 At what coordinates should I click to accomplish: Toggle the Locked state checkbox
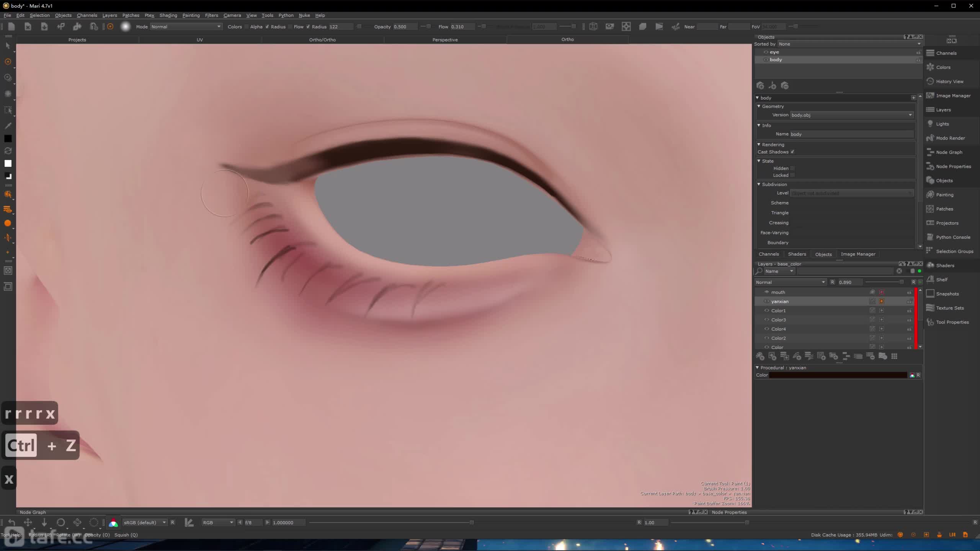pos(792,175)
